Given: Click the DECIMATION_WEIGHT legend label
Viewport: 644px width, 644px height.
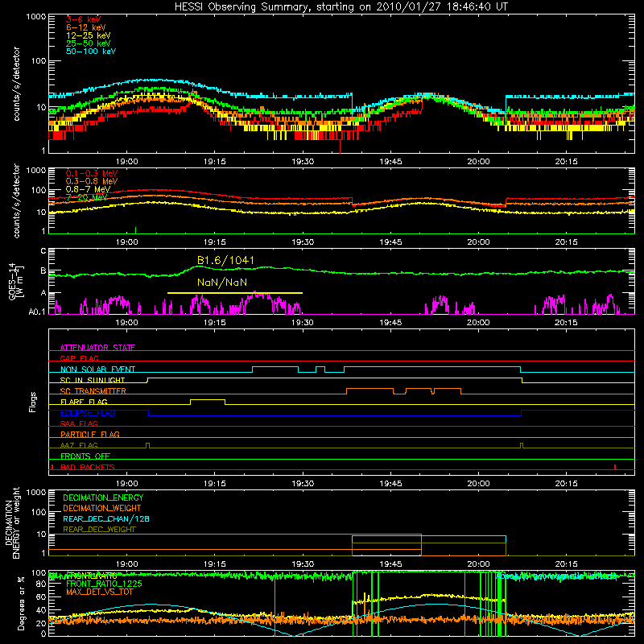Looking at the screenshot, I should coord(102,508).
